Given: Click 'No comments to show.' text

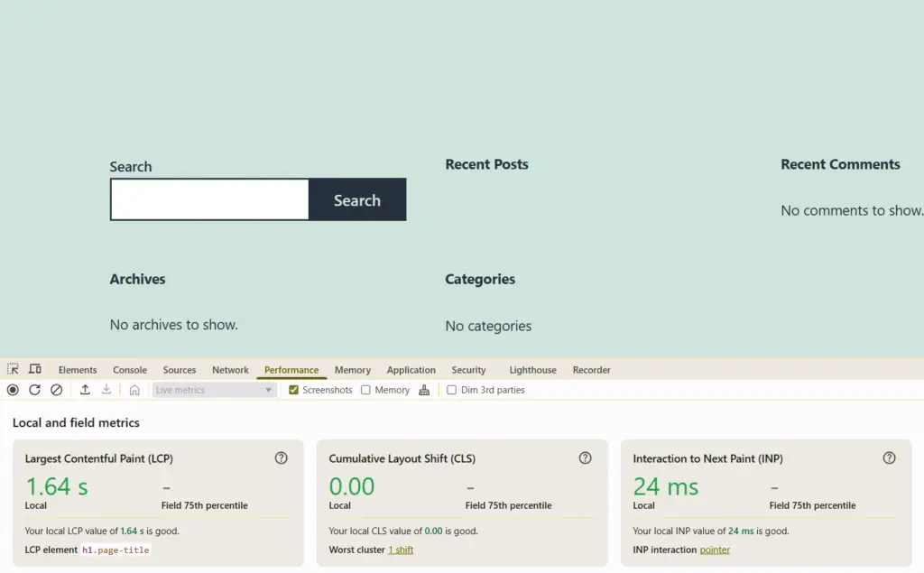Looking at the screenshot, I should (x=852, y=210).
